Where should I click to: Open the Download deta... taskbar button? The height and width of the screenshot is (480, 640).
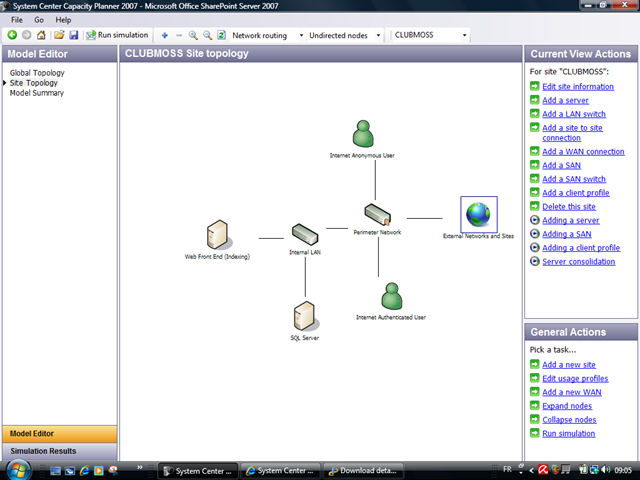(363, 471)
